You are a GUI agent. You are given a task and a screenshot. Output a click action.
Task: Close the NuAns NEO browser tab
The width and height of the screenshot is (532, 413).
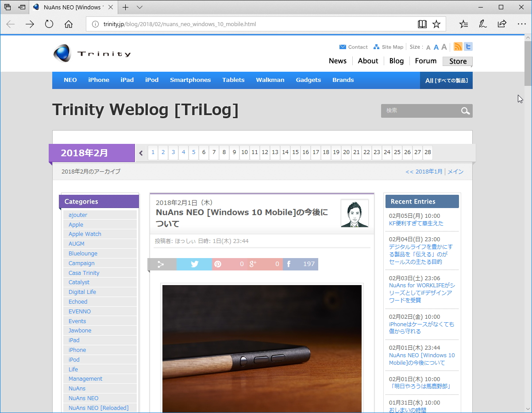(112, 7)
